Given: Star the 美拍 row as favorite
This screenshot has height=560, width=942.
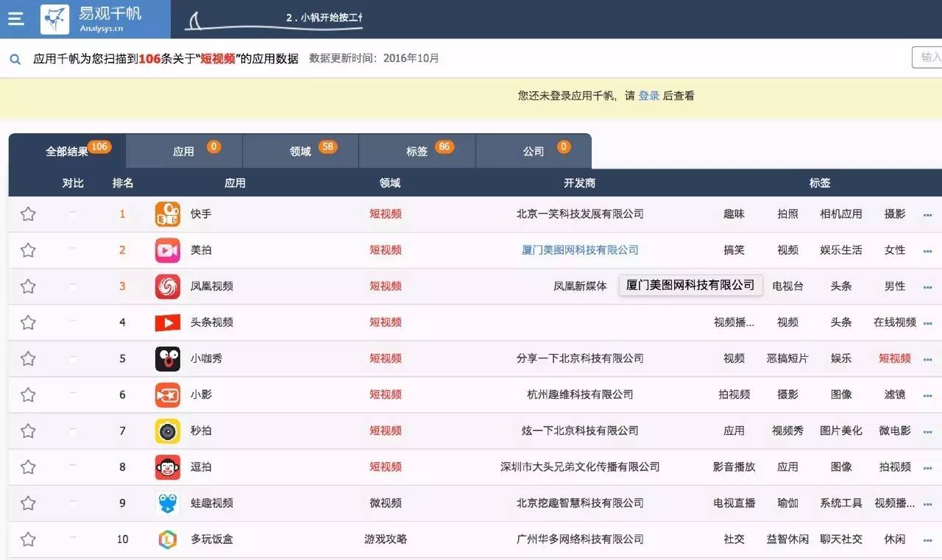Looking at the screenshot, I should (28, 250).
